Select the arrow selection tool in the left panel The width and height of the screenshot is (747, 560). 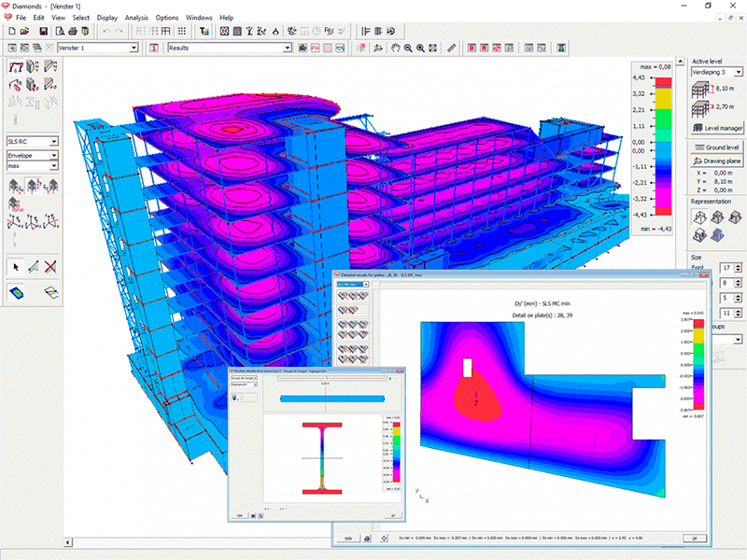[15, 266]
